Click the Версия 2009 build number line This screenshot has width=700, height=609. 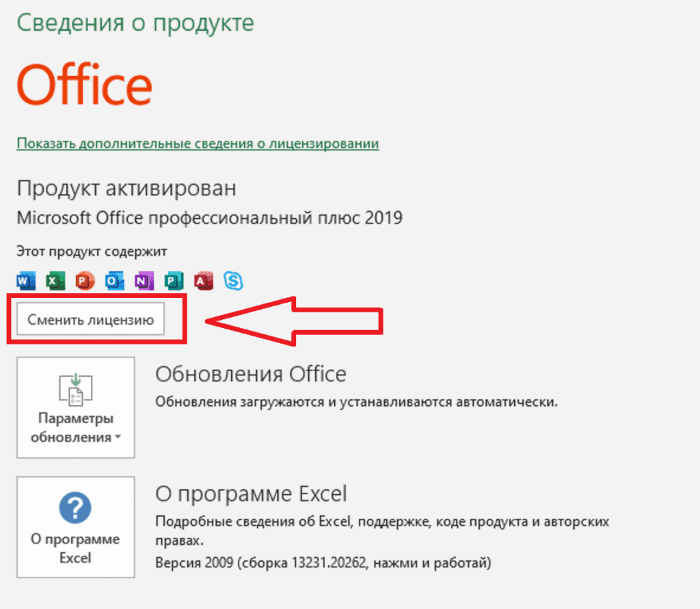click(323, 563)
